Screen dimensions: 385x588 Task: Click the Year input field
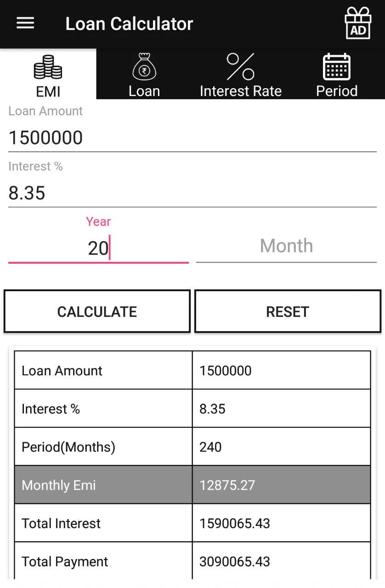click(98, 248)
